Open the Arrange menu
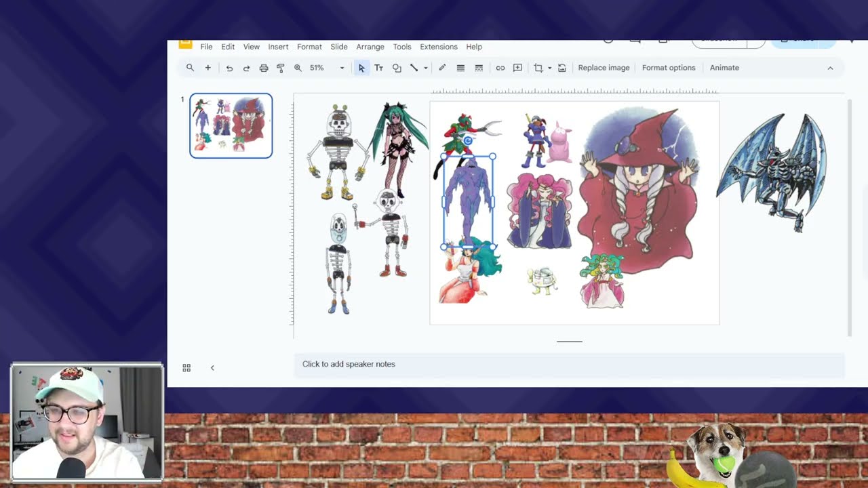The width and height of the screenshot is (868, 488). coord(370,47)
